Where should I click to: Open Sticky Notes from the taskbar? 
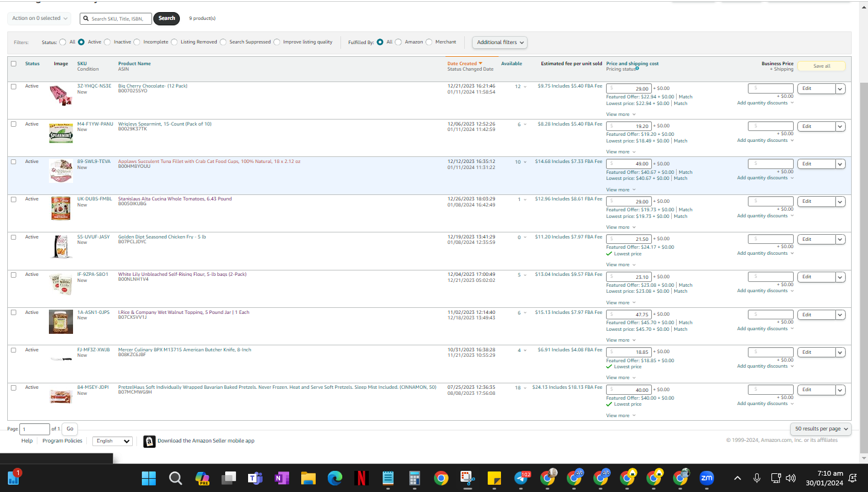click(494, 479)
